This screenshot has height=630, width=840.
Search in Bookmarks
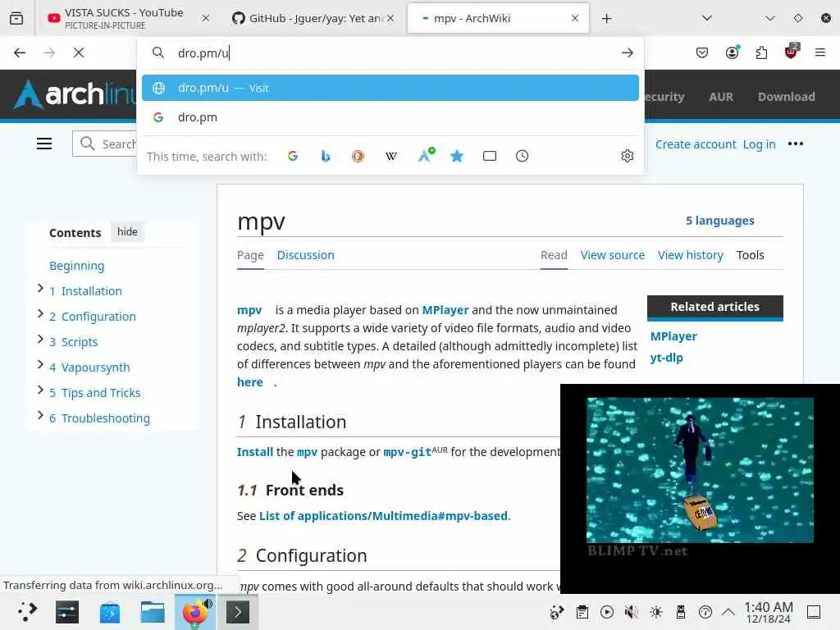click(456, 156)
